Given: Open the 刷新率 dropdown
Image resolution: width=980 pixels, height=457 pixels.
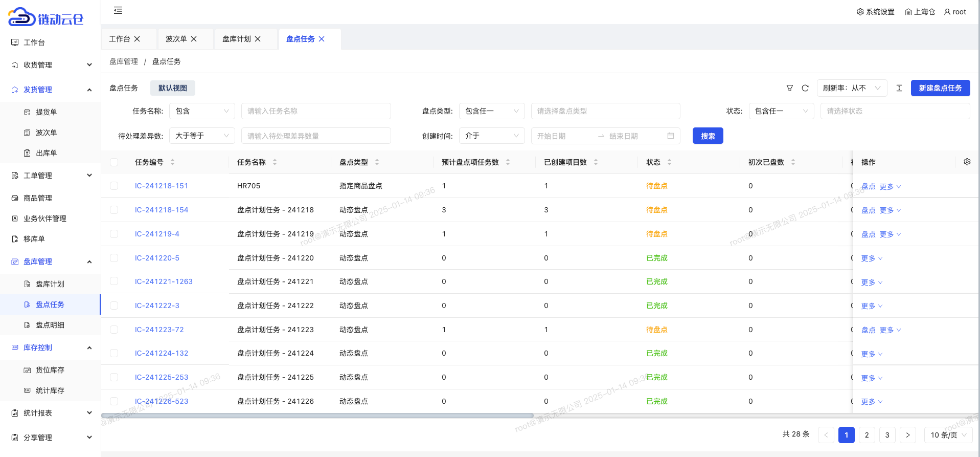Looking at the screenshot, I should [x=851, y=88].
